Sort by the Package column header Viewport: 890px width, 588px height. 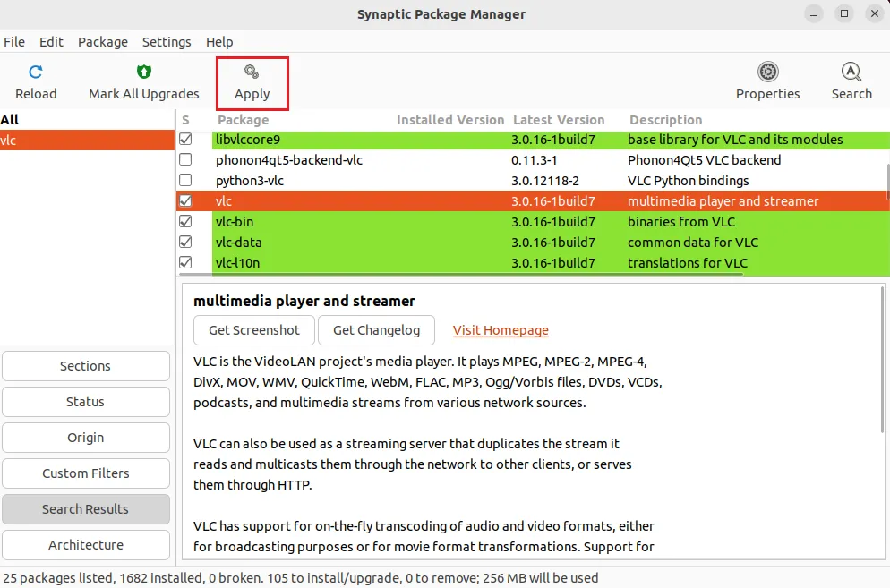tap(244, 120)
